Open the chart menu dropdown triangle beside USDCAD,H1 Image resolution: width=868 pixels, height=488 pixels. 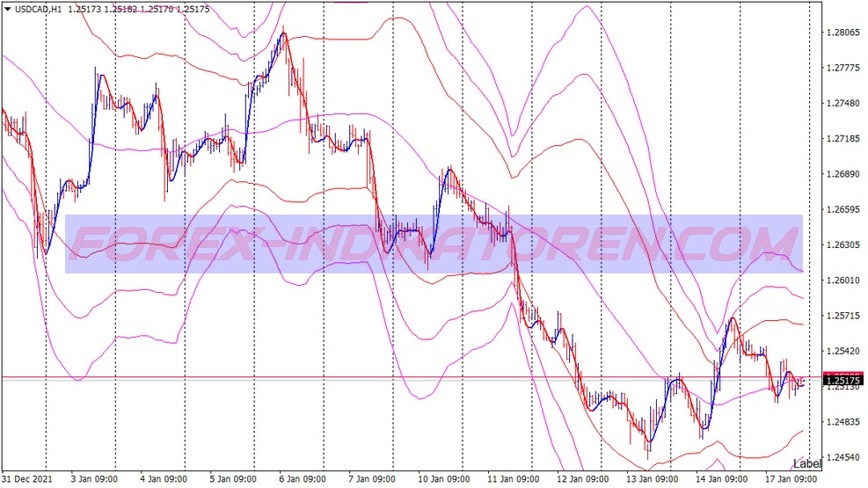point(8,10)
